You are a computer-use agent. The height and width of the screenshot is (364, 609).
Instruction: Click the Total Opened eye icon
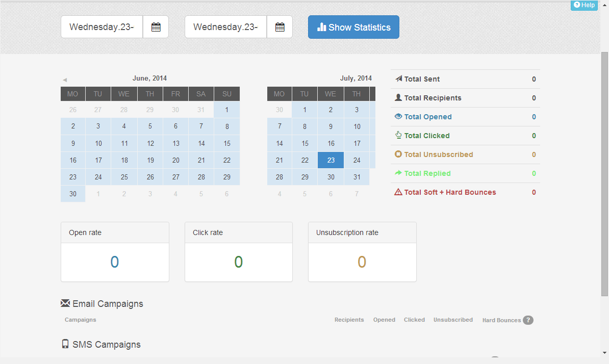(x=398, y=117)
